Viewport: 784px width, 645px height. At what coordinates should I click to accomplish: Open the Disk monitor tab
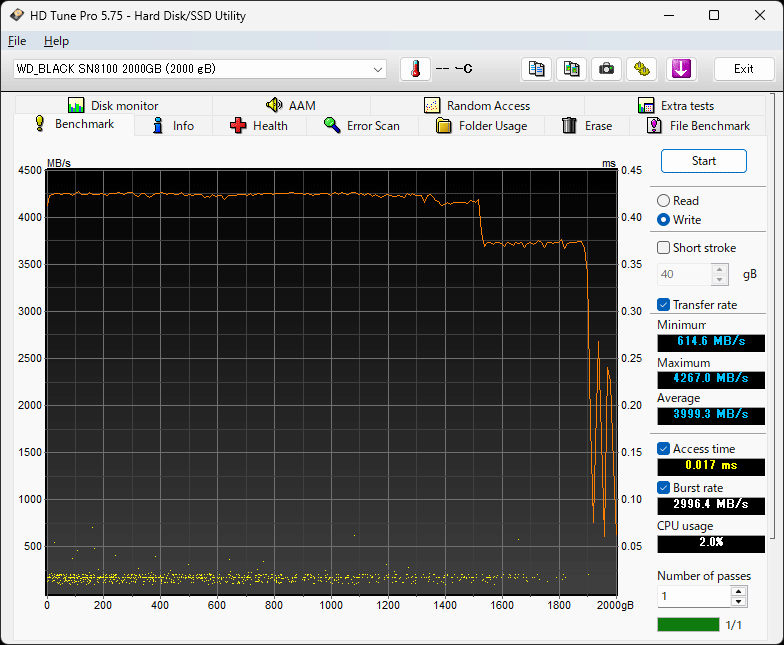pyautogui.click(x=113, y=105)
